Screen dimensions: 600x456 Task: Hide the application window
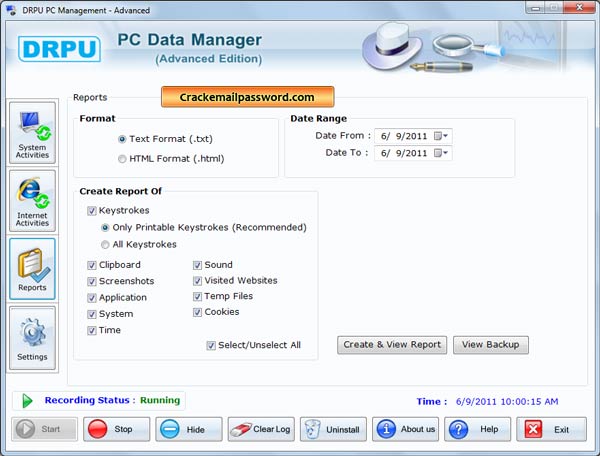(x=189, y=429)
